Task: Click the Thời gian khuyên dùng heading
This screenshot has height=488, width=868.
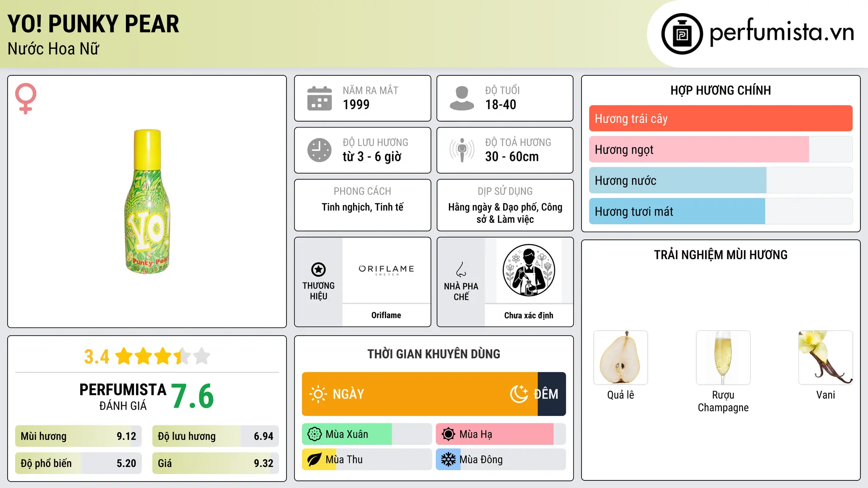Action: pos(434,354)
